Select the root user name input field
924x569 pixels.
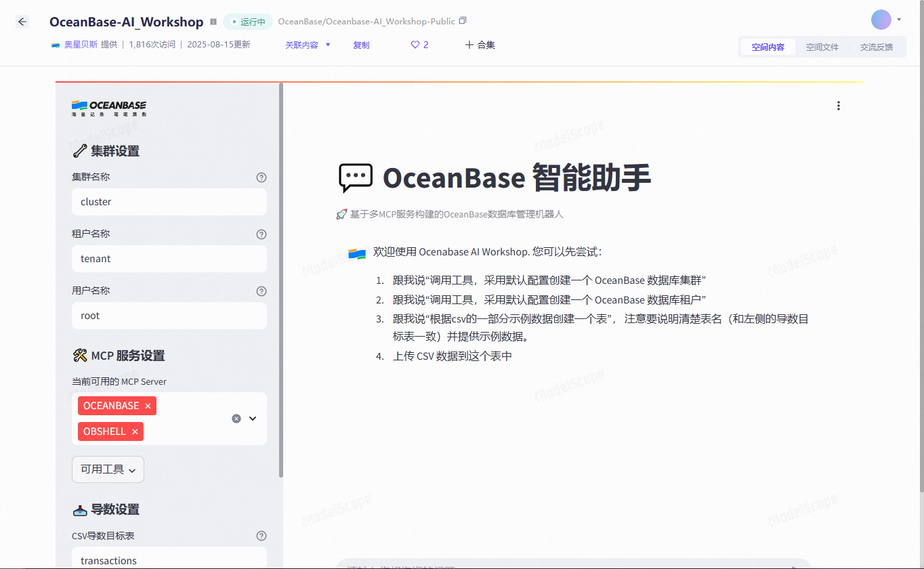(x=169, y=315)
